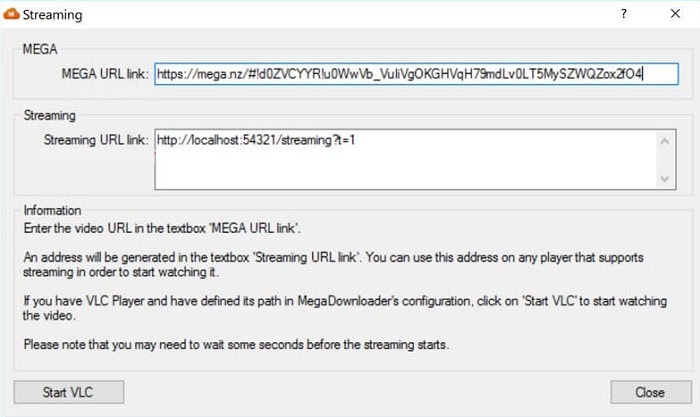Image resolution: width=700 pixels, height=417 pixels.
Task: Click the 'MEGA URL link:' label
Action: coord(105,74)
